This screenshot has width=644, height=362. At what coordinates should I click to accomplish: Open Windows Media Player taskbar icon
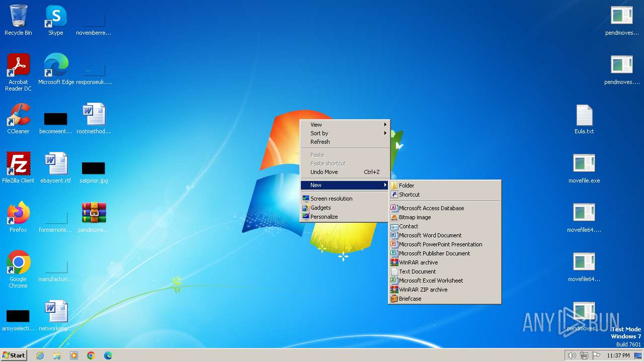pyautogui.click(x=74, y=355)
